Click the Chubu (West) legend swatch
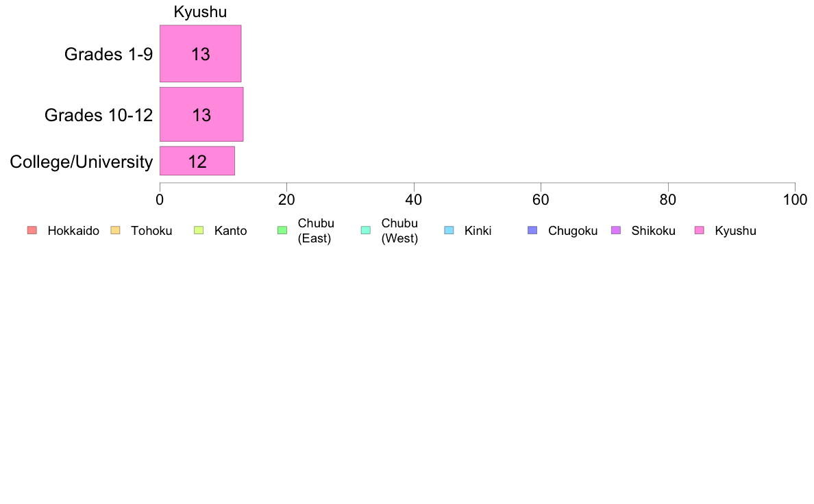The width and height of the screenshot is (814, 504). point(365,230)
